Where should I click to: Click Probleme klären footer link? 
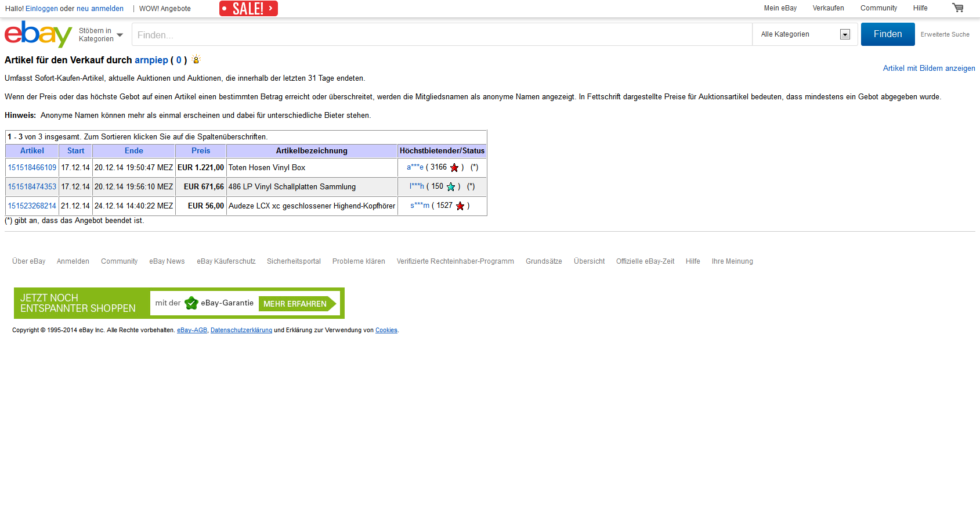[359, 261]
